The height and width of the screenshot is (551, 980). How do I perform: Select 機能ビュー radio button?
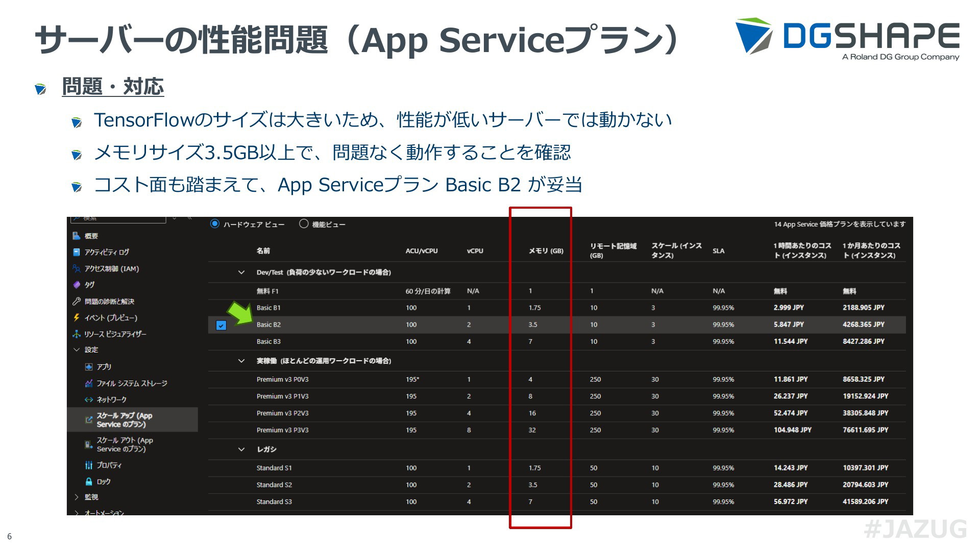coord(304,223)
